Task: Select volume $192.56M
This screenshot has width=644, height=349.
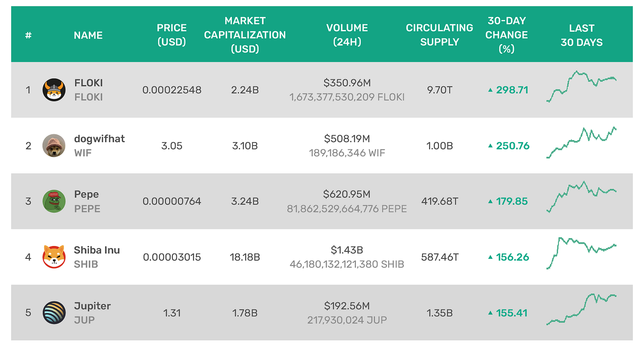Action: (x=347, y=306)
